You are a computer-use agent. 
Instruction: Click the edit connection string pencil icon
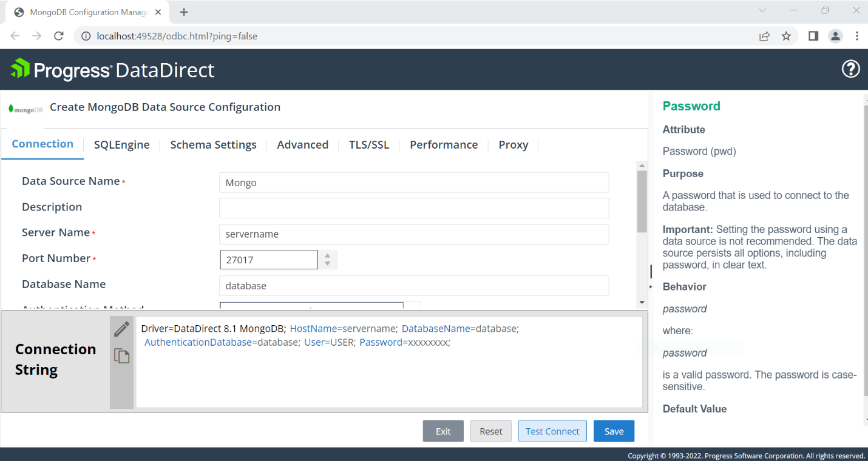[x=121, y=329]
